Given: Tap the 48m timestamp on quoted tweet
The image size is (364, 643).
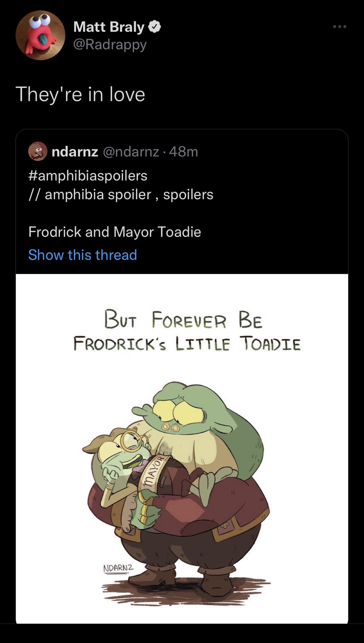Looking at the screenshot, I should tap(184, 152).
